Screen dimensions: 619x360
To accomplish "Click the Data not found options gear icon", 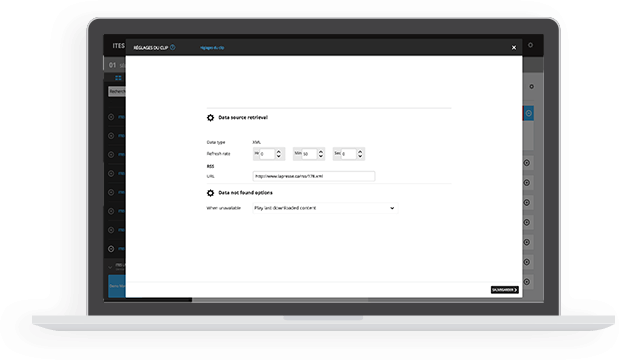I will point(210,193).
